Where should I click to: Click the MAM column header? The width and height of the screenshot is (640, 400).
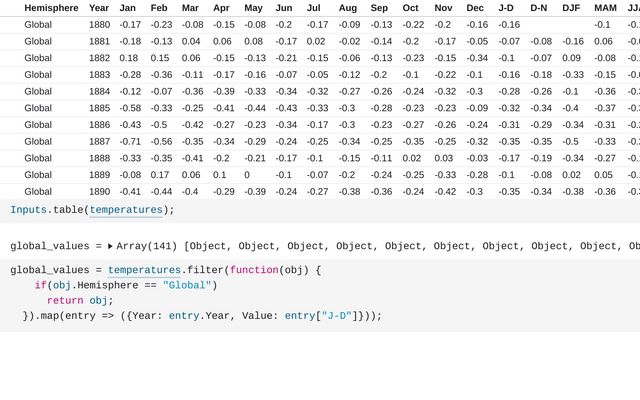pos(605,8)
